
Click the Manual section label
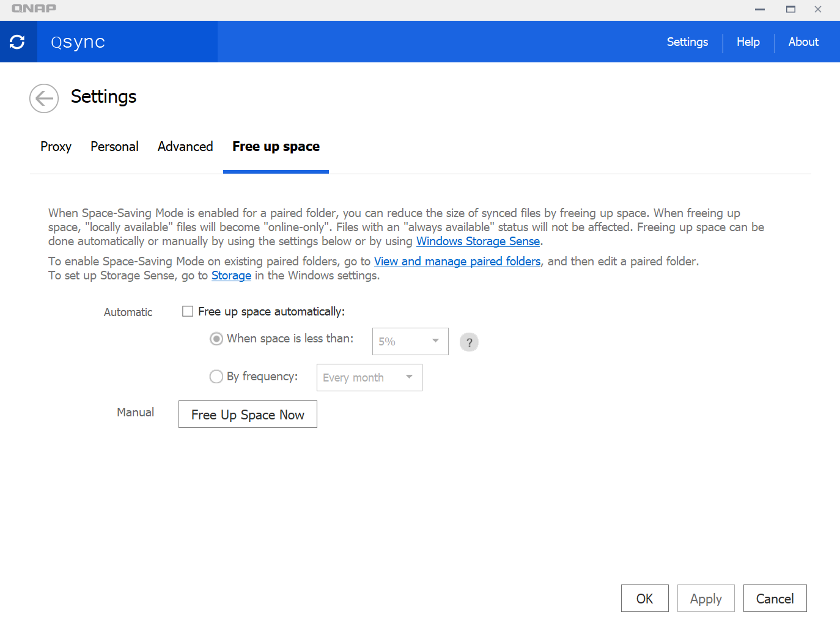(135, 413)
